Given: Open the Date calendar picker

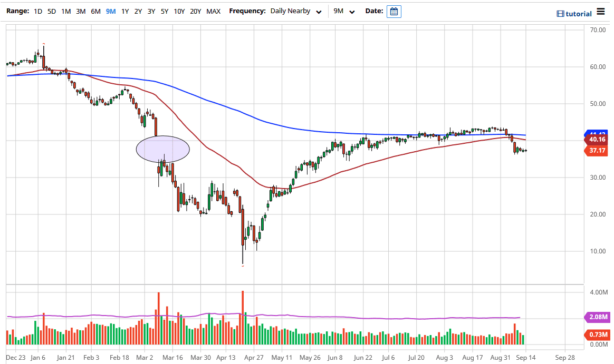Looking at the screenshot, I should click(x=394, y=11).
